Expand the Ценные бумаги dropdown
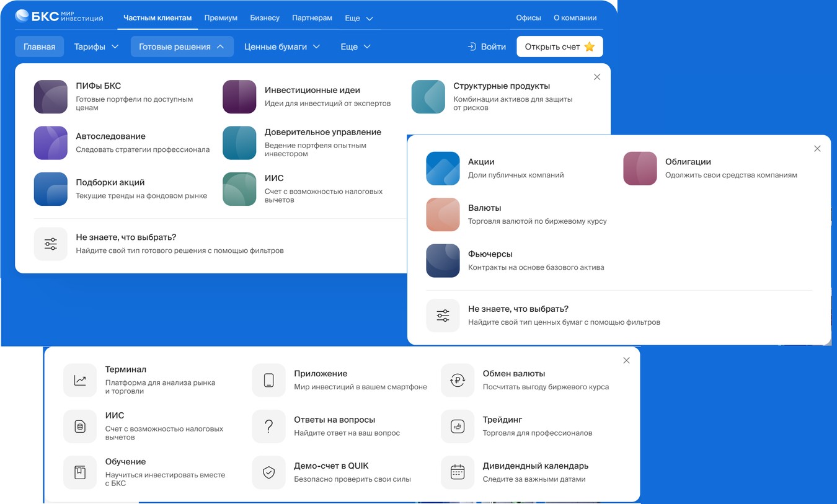This screenshot has width=837, height=504. 282,46
